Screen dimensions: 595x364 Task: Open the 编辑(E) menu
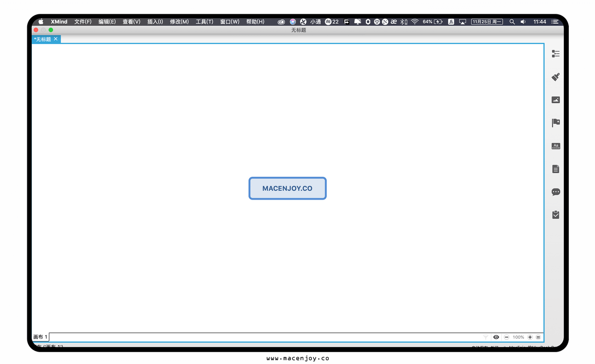coord(107,22)
